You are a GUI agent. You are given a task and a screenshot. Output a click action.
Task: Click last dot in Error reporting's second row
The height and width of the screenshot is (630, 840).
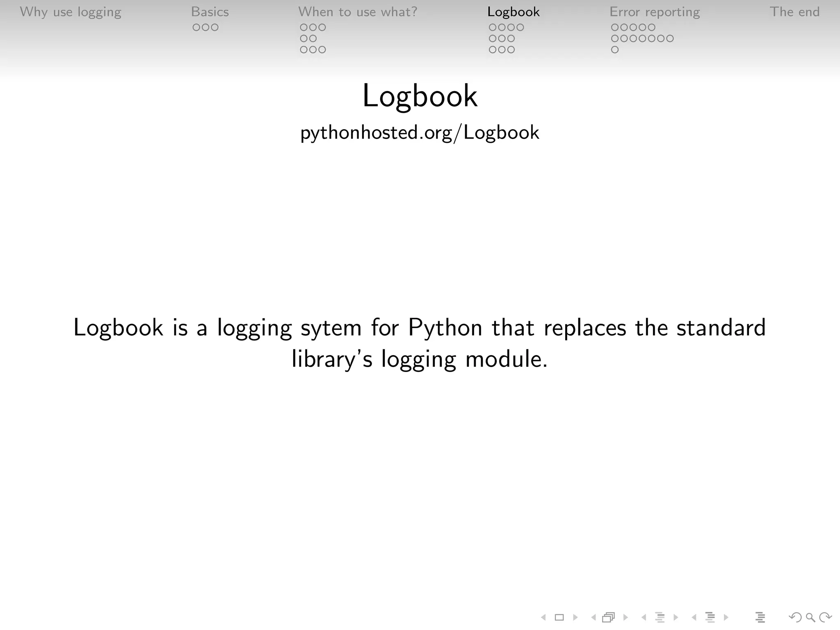coord(669,39)
